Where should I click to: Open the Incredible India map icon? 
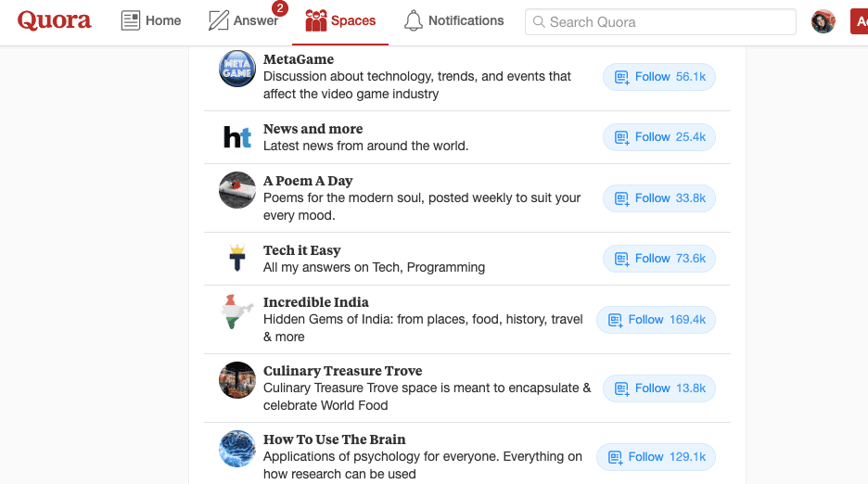coord(236,312)
